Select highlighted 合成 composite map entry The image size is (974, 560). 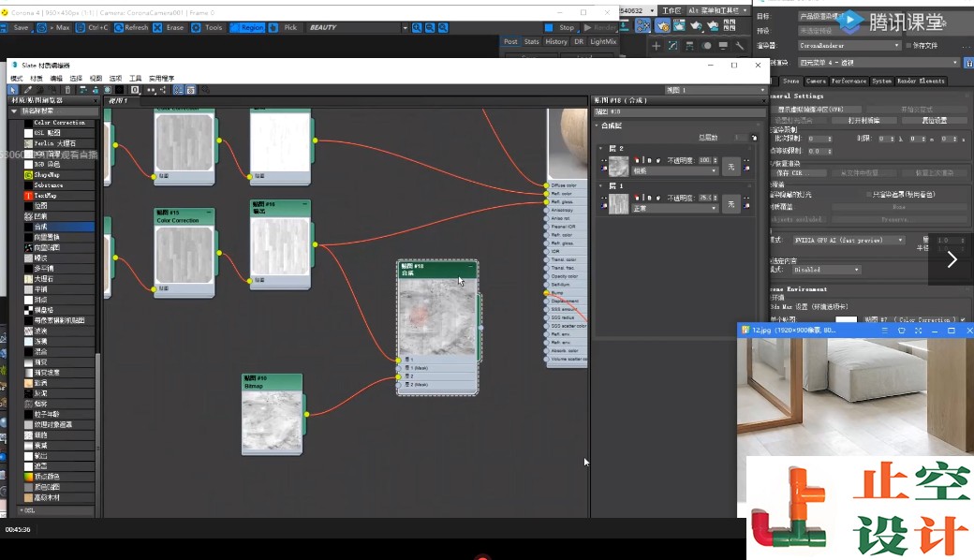(59, 227)
